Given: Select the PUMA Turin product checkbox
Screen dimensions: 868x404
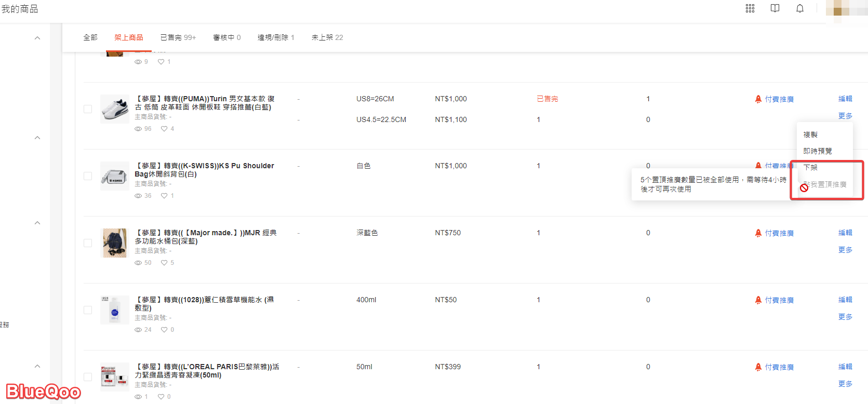Looking at the screenshot, I should pos(88,109).
